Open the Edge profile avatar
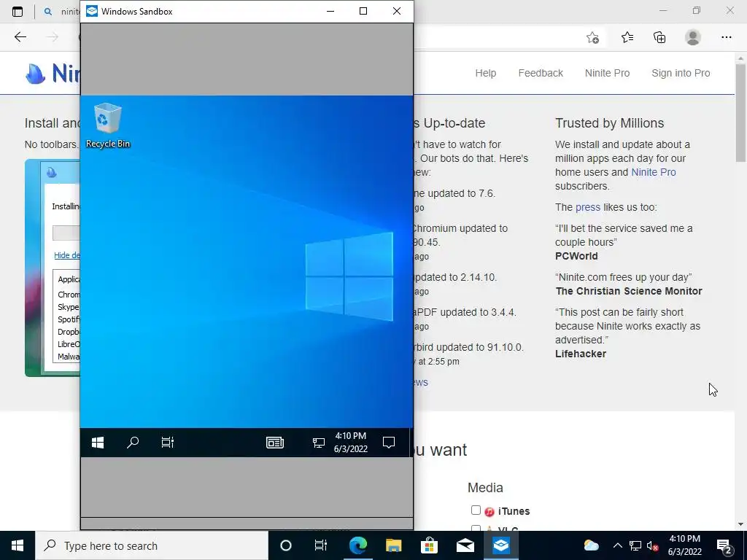Screen dimensions: 747x560 (693, 37)
